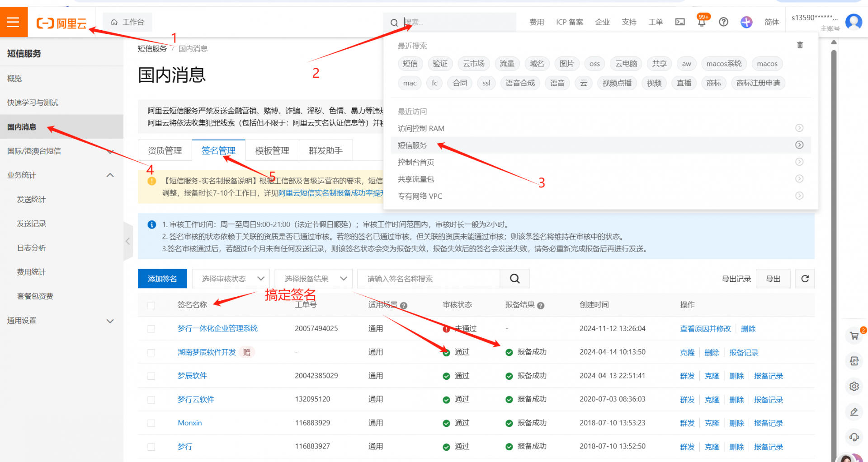Click the signature search magnifier button
The width and height of the screenshot is (868, 462).
pos(514,279)
